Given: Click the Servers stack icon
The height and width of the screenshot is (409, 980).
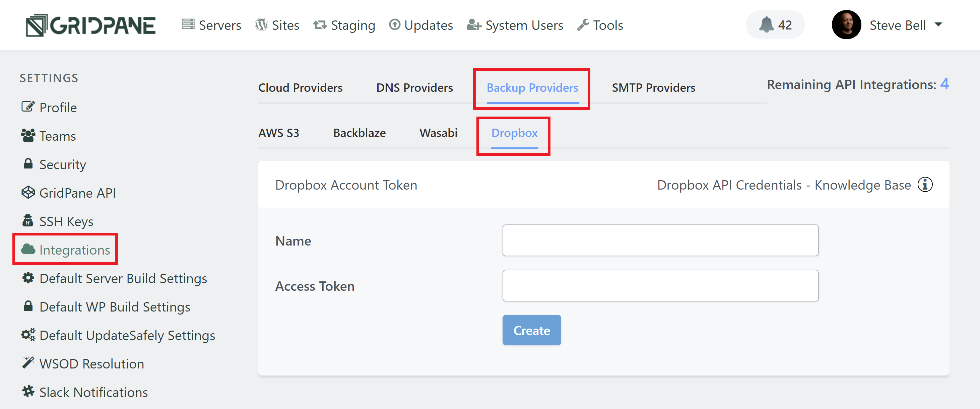Looking at the screenshot, I should 188,24.
